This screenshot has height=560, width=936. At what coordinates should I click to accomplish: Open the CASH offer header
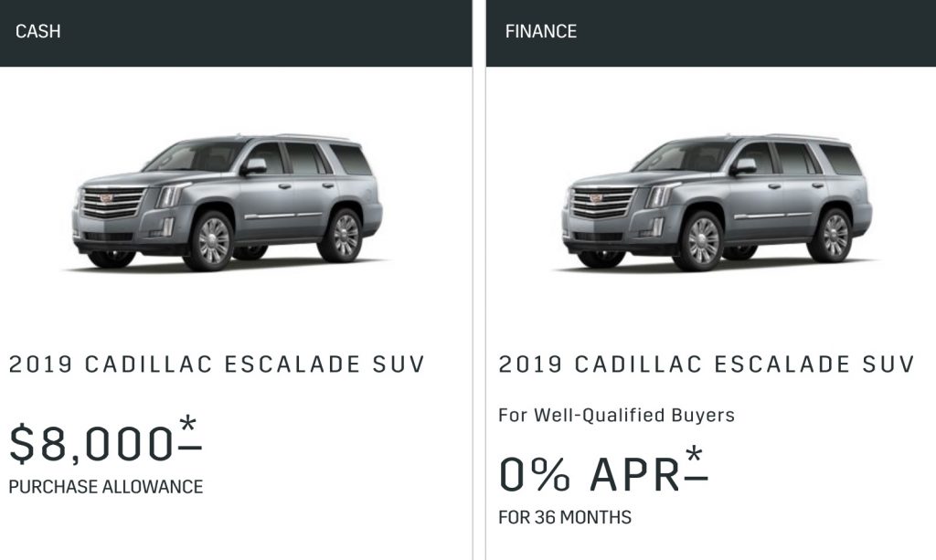coord(236,33)
